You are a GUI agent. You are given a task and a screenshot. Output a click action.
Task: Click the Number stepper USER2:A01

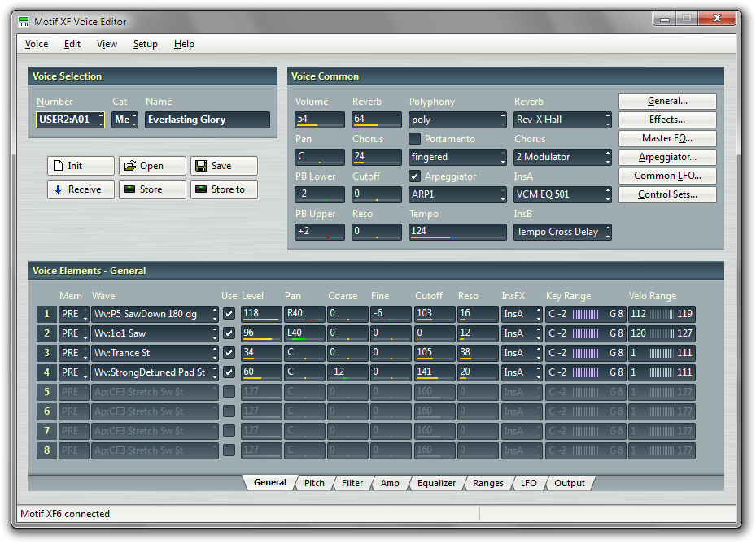pyautogui.click(x=70, y=120)
